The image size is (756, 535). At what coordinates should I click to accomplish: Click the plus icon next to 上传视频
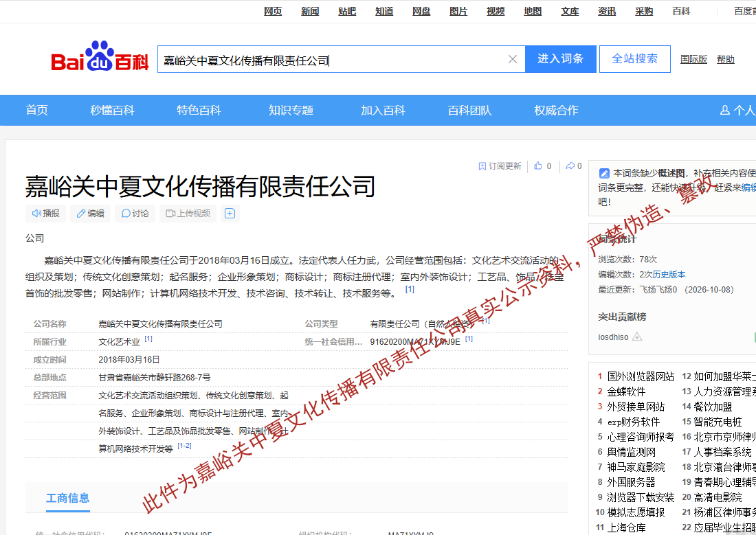click(x=230, y=213)
